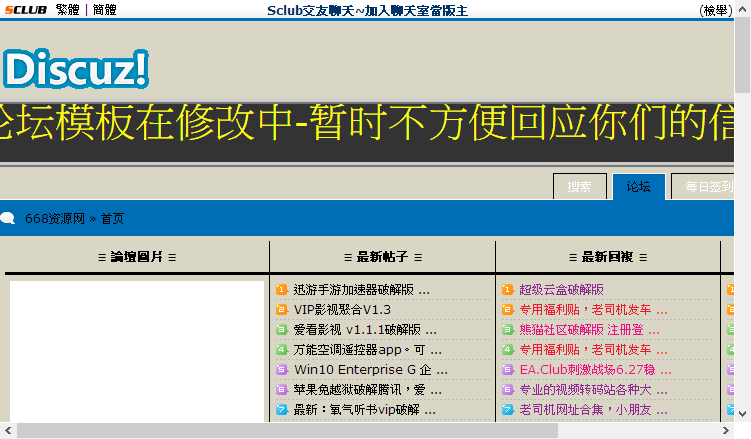
Task: Click the horizontal scrollbar left arrow
Action: pyautogui.click(x=8, y=430)
